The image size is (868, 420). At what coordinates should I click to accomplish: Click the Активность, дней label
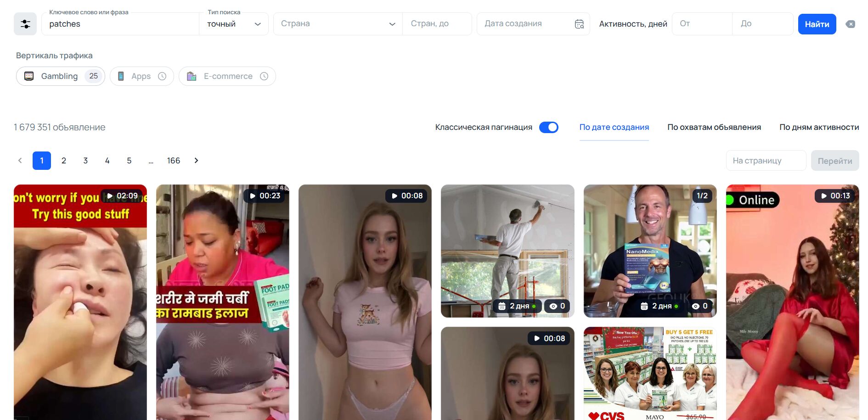[x=633, y=24]
